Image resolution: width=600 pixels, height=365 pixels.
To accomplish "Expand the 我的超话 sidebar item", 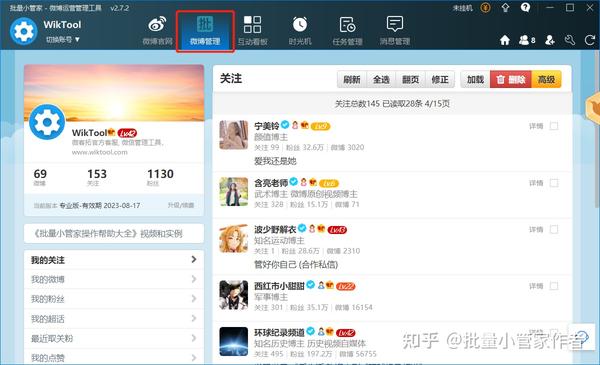I will [114, 319].
